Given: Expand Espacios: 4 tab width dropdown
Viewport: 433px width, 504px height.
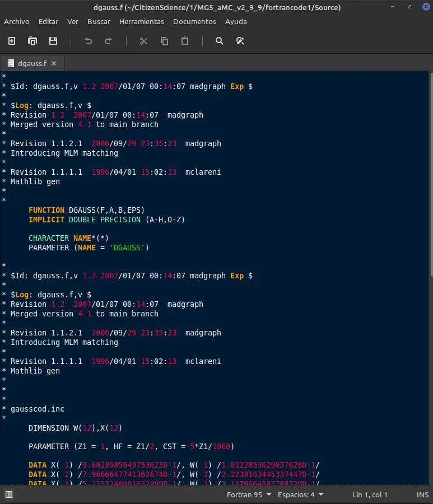Looking at the screenshot, I should pyautogui.click(x=301, y=494).
